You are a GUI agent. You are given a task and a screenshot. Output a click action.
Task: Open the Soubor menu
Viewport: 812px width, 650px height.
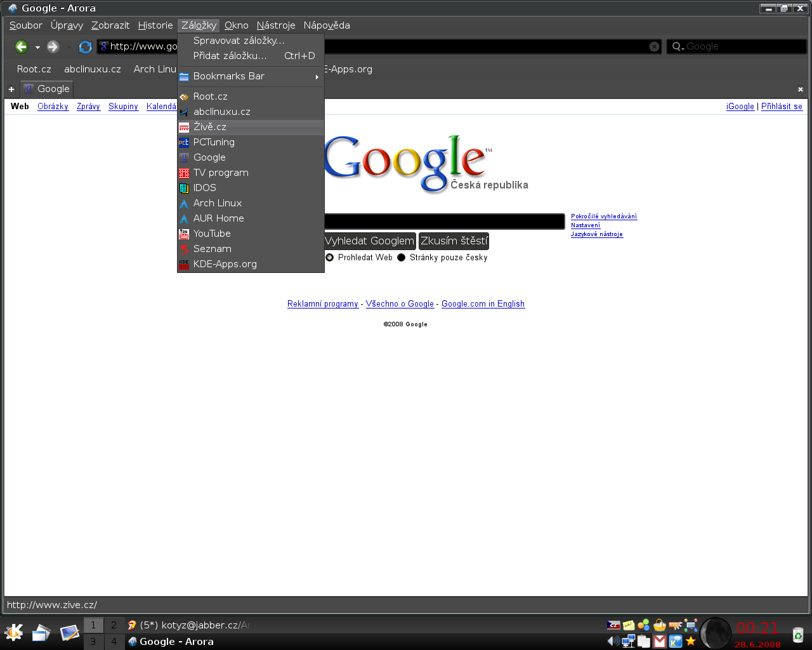point(26,25)
